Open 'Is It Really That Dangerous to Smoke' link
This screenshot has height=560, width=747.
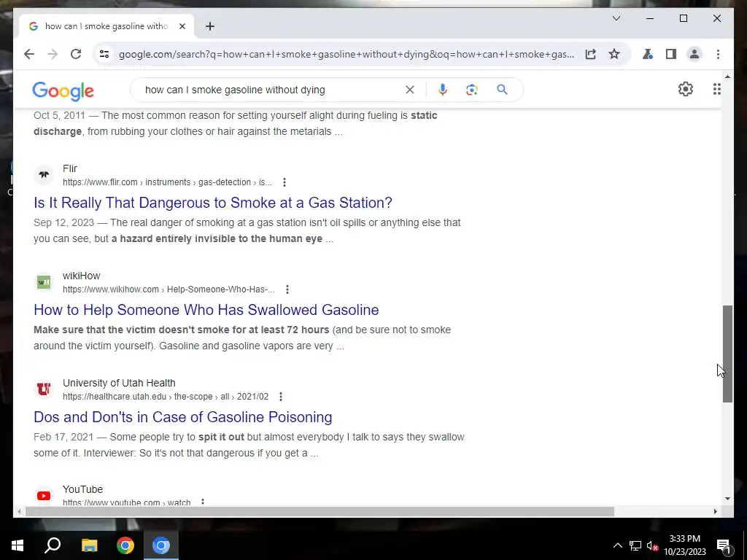click(x=213, y=203)
